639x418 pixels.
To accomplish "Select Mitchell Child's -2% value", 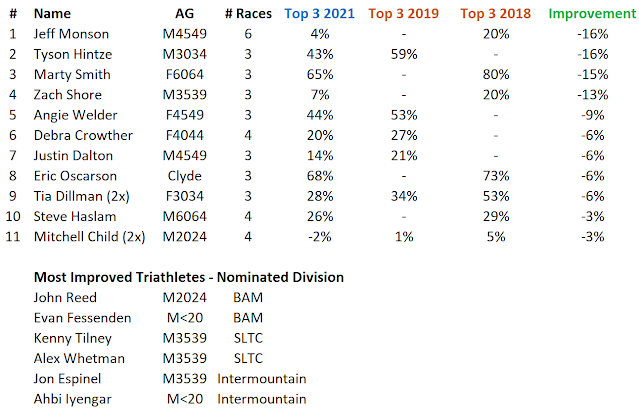I will click(x=320, y=237).
